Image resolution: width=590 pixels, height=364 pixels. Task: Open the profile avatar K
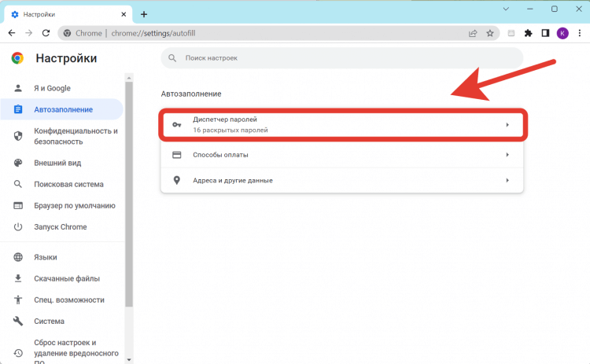pos(562,33)
